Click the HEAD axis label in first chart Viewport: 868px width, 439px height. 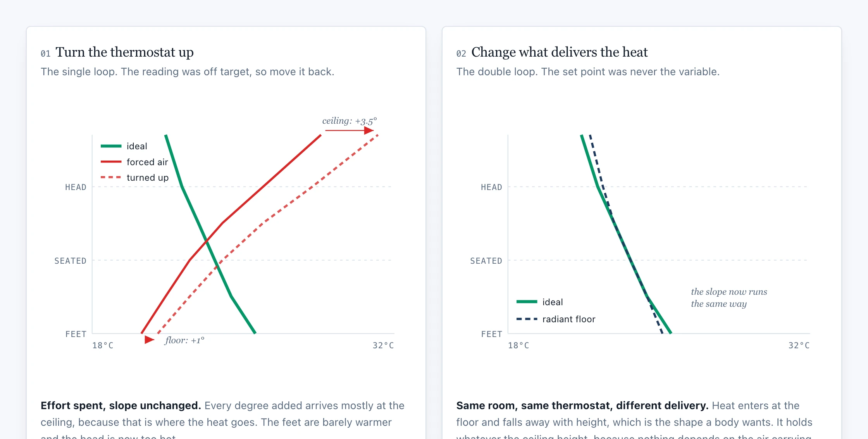coord(76,187)
